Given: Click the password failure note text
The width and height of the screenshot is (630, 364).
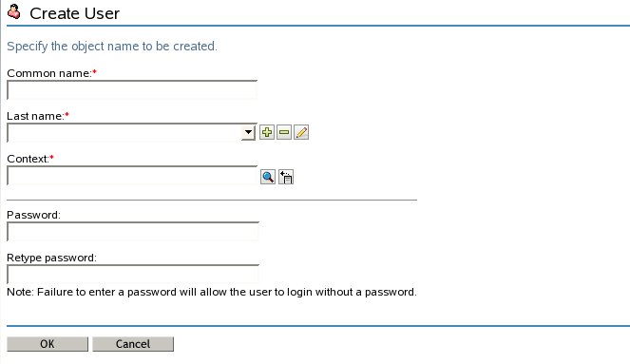Looking at the screenshot, I should [212, 292].
